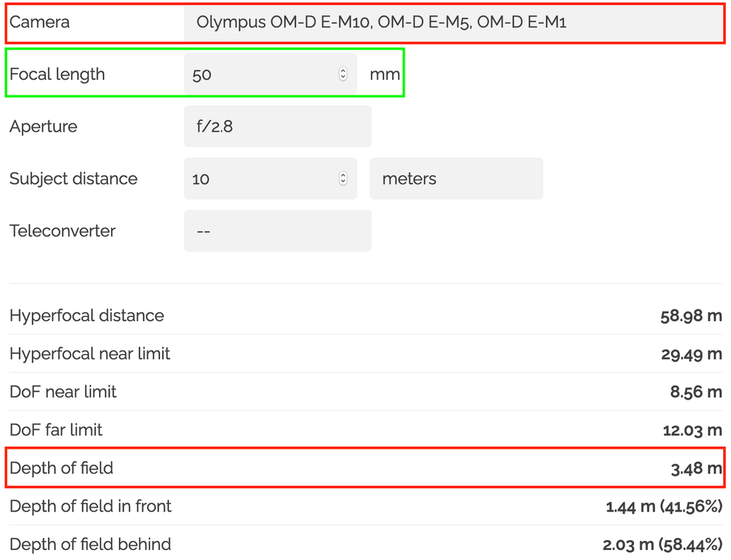The width and height of the screenshot is (731, 560).
Task: Open the meters unit dropdown
Action: tap(456, 179)
